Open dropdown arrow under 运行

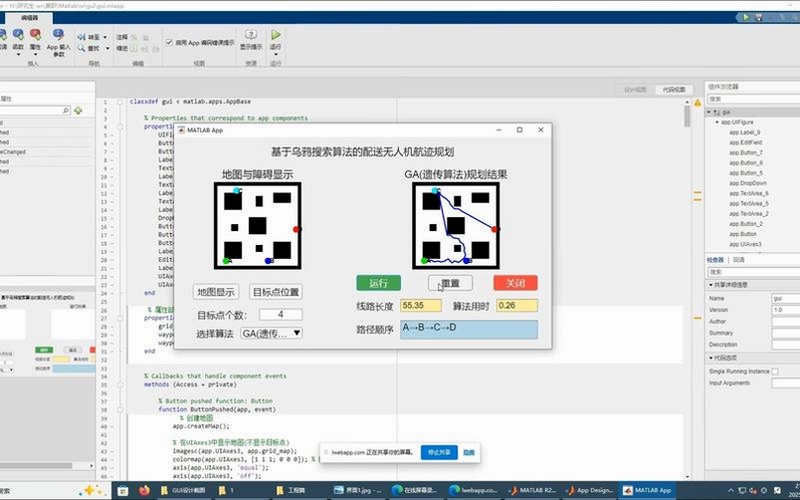[x=276, y=54]
